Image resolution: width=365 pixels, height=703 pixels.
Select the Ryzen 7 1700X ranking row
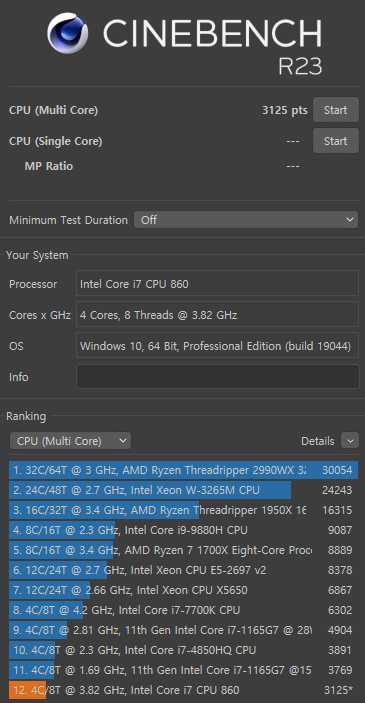pos(183,550)
